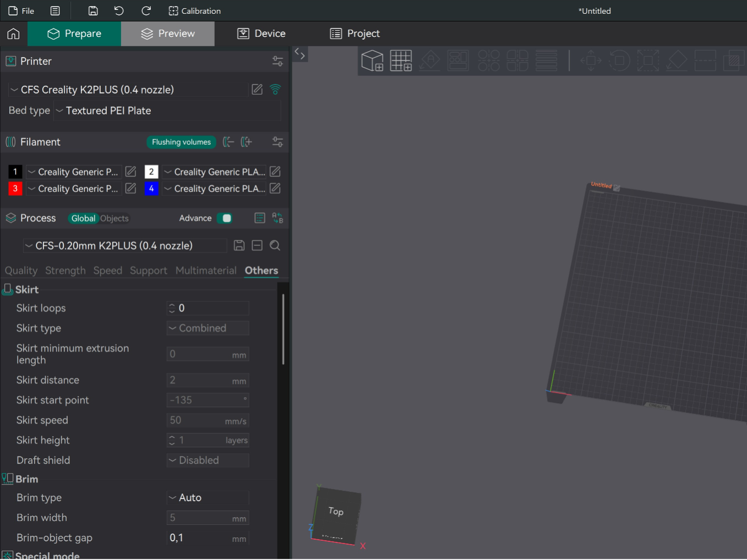Click the Arrange objects toolbar icon
The image size is (747, 560).
(458, 61)
